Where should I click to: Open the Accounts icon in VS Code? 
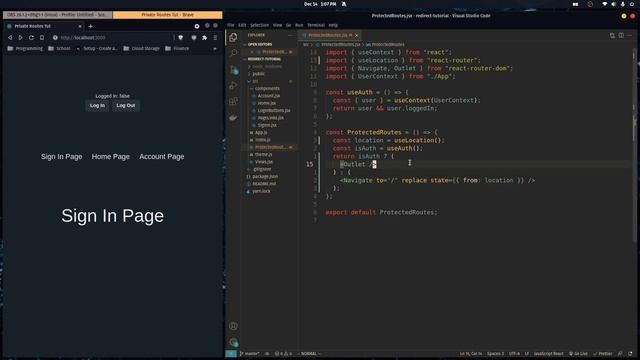click(233, 326)
